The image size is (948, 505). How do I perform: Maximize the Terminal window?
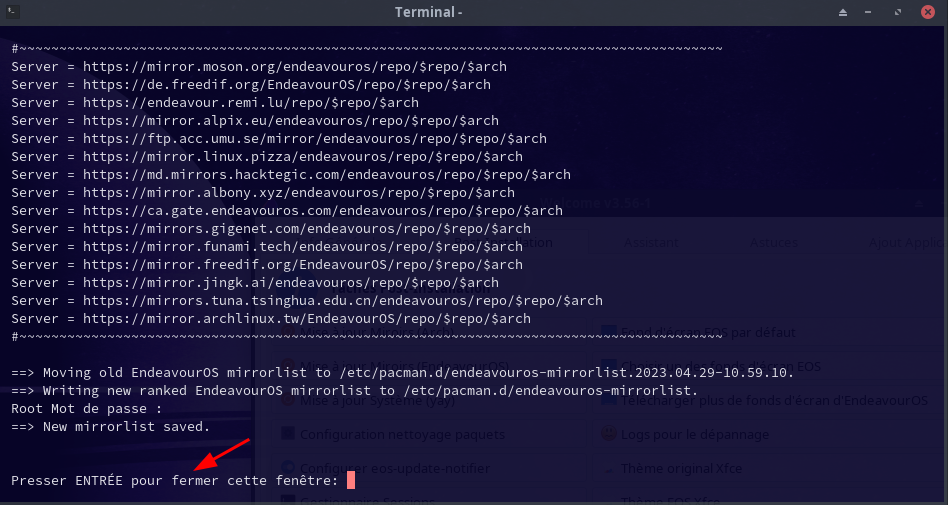(899, 12)
